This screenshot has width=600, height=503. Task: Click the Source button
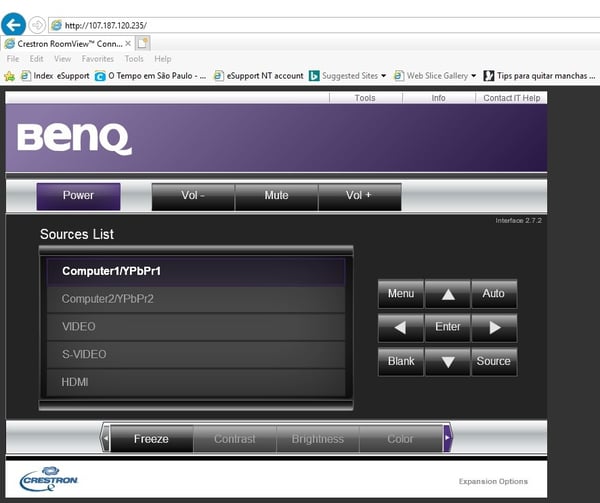coord(494,361)
